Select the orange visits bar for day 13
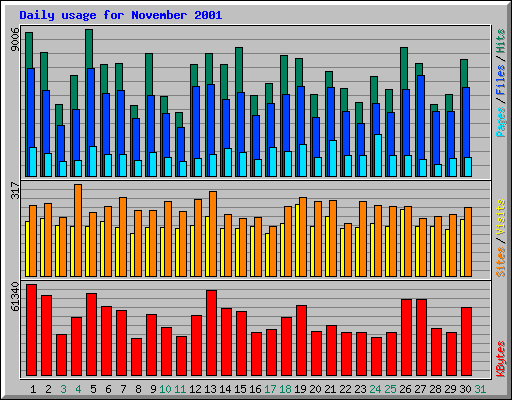The height and width of the screenshot is (400, 512). click(x=213, y=234)
